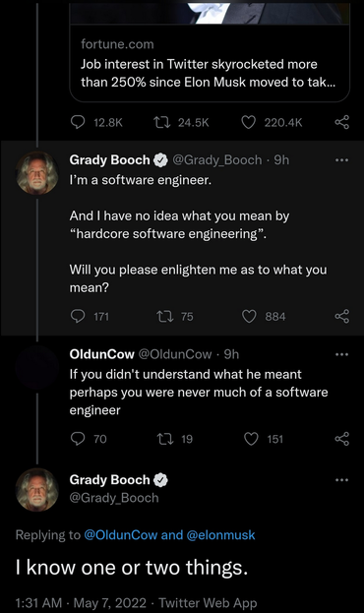Open the May 7, 2022 timestamp of the tweet
This screenshot has width=364, height=613.
tap(110, 602)
